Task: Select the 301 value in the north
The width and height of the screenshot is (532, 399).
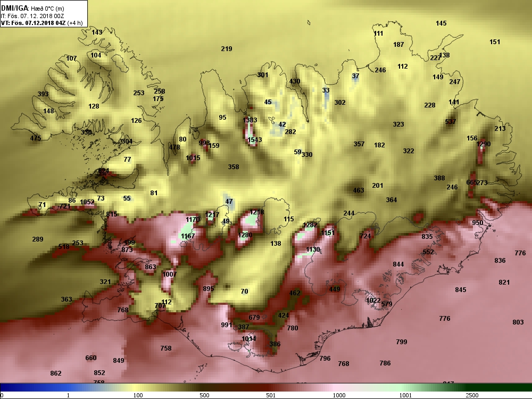Action: click(263, 75)
